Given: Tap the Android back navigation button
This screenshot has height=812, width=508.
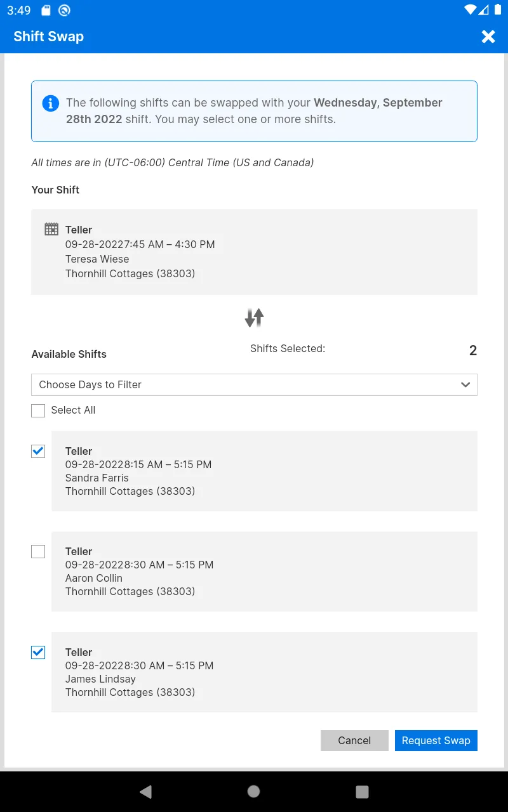Looking at the screenshot, I should pos(145,791).
